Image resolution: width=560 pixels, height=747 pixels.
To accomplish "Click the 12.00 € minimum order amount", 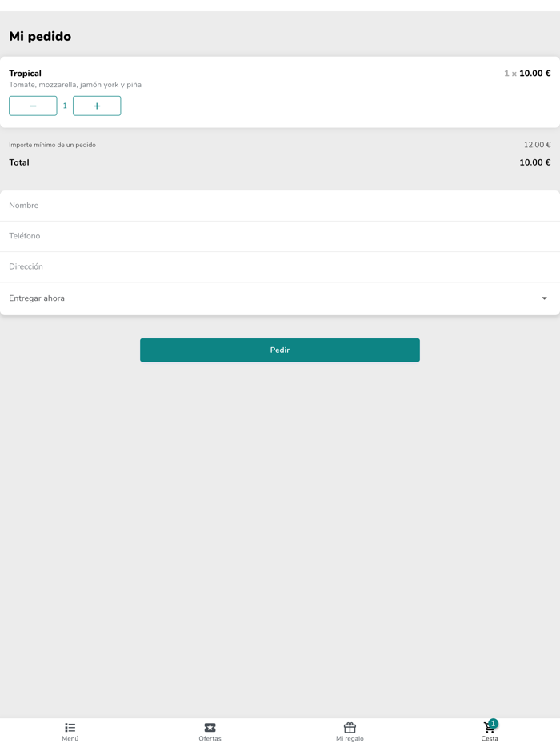I will pos(537,145).
